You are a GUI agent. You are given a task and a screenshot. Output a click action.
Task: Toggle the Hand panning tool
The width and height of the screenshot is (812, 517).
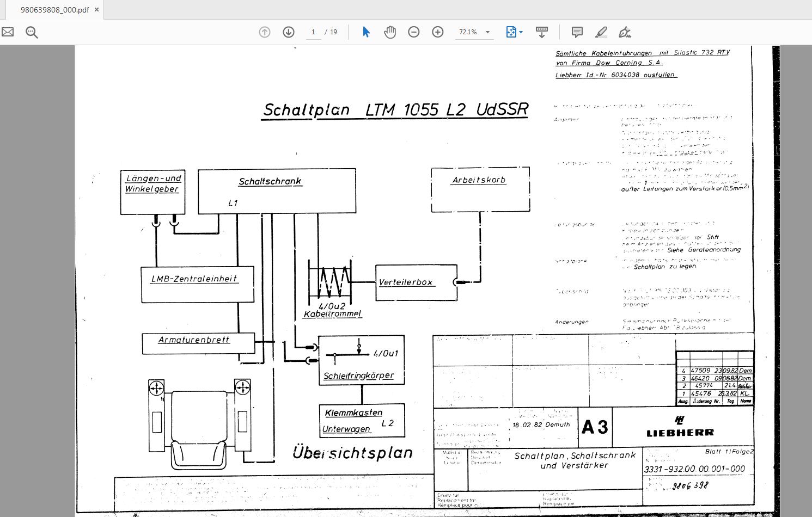[x=390, y=32]
